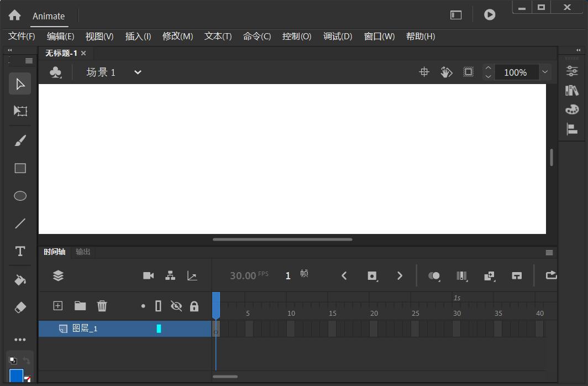
Task: Open the zoom percentage dropdown
Action: [545, 72]
